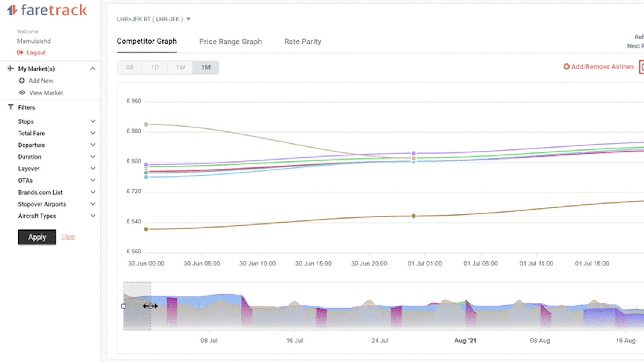The width and height of the screenshot is (644, 362).
Task: Select the 1D time range toggle
Action: (x=155, y=68)
